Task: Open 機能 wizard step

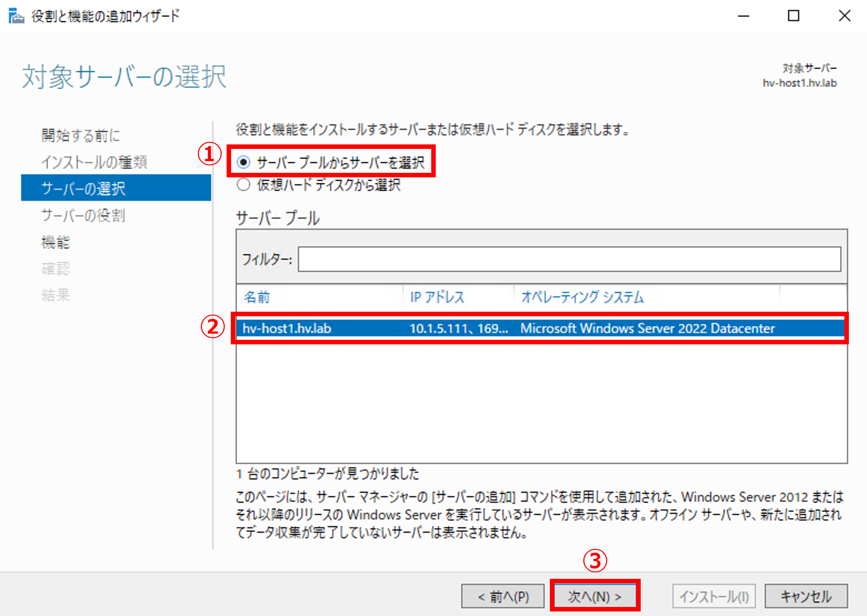Action: pos(55,242)
